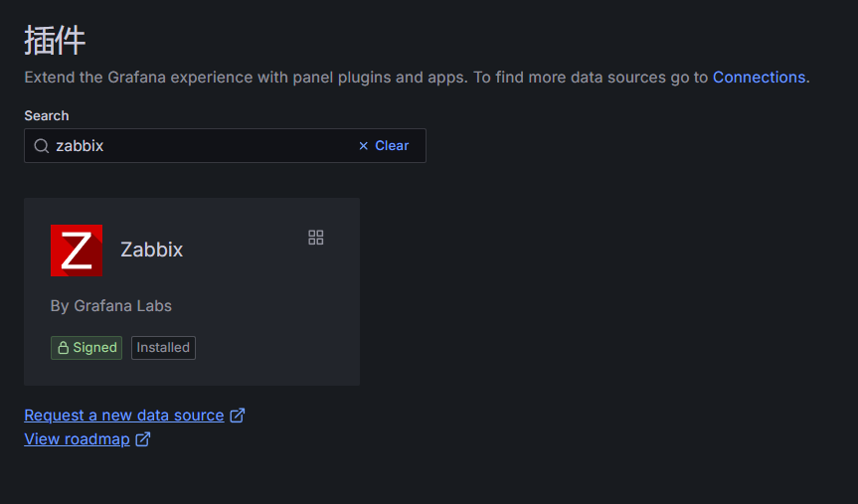This screenshot has width=858, height=504.
Task: Click the search magnifier icon
Action: (42, 145)
